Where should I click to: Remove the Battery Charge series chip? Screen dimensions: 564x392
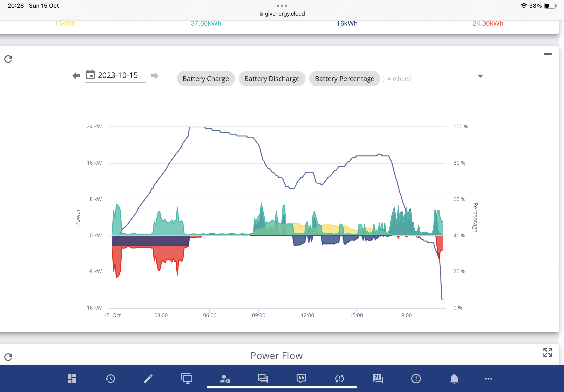click(206, 79)
